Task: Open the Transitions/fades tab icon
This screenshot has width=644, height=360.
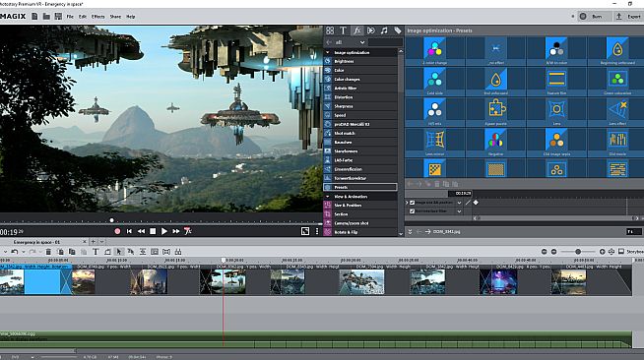Action: pos(371,30)
